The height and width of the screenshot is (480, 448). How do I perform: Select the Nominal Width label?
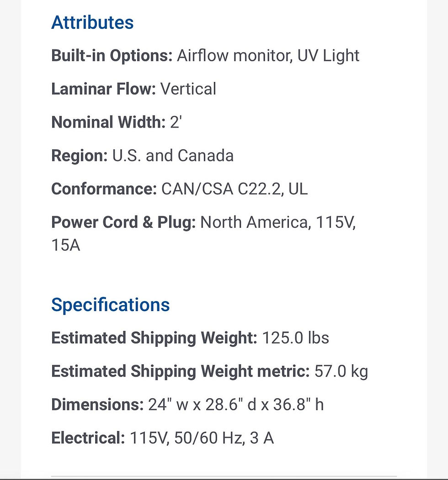point(108,122)
